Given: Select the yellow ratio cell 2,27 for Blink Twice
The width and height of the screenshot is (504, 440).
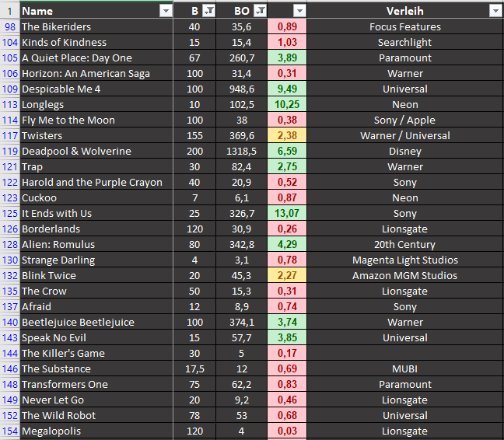Looking at the screenshot, I should click(x=287, y=275).
